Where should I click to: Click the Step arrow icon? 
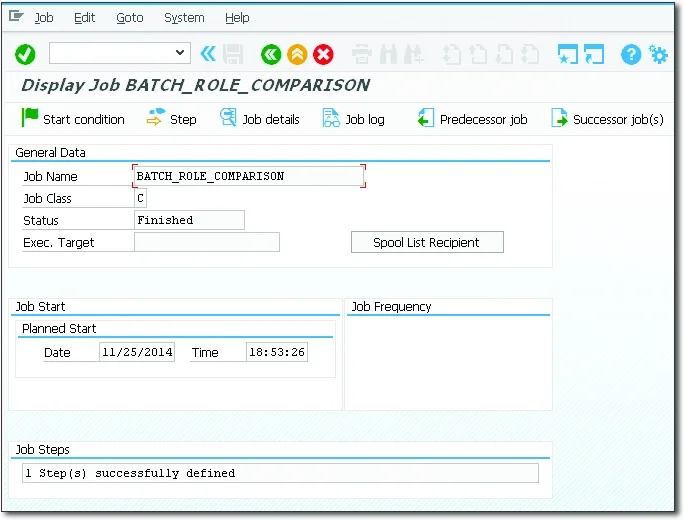(x=155, y=118)
